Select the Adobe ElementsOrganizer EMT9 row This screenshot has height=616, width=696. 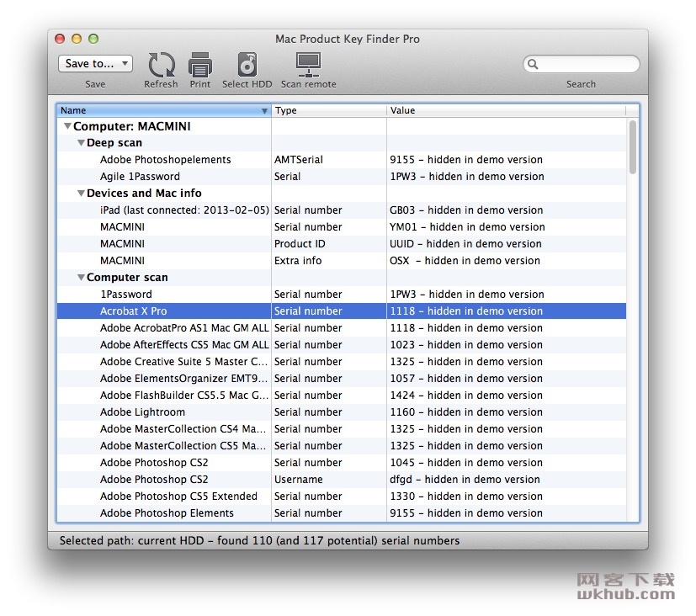pos(342,379)
